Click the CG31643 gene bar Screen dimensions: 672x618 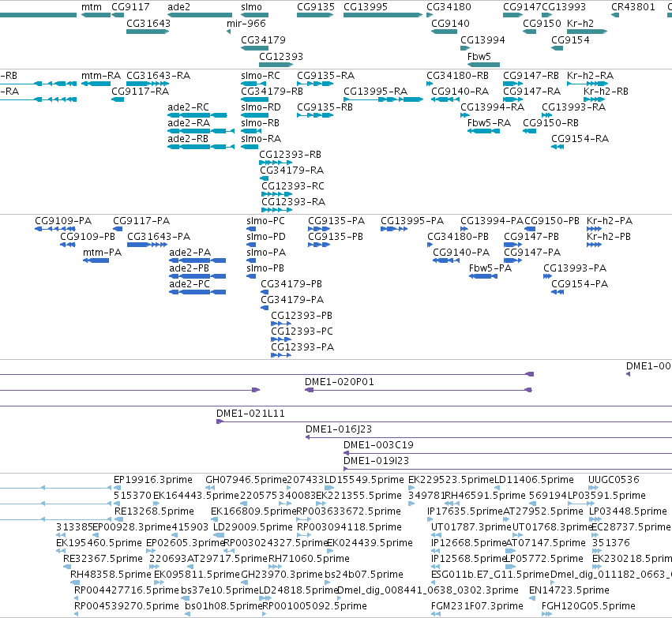(148, 32)
